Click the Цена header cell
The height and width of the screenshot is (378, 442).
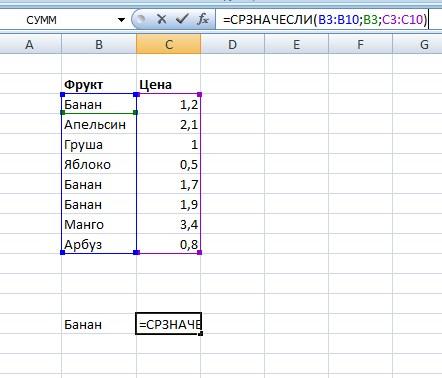[169, 84]
